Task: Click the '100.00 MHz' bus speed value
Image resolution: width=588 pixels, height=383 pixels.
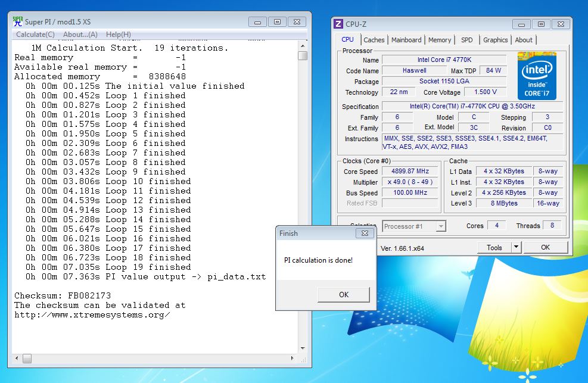Action: click(x=410, y=192)
